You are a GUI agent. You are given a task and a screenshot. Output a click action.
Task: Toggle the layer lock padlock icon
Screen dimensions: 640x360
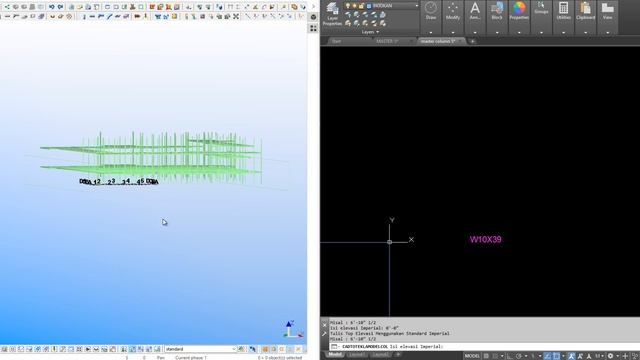[361, 6]
